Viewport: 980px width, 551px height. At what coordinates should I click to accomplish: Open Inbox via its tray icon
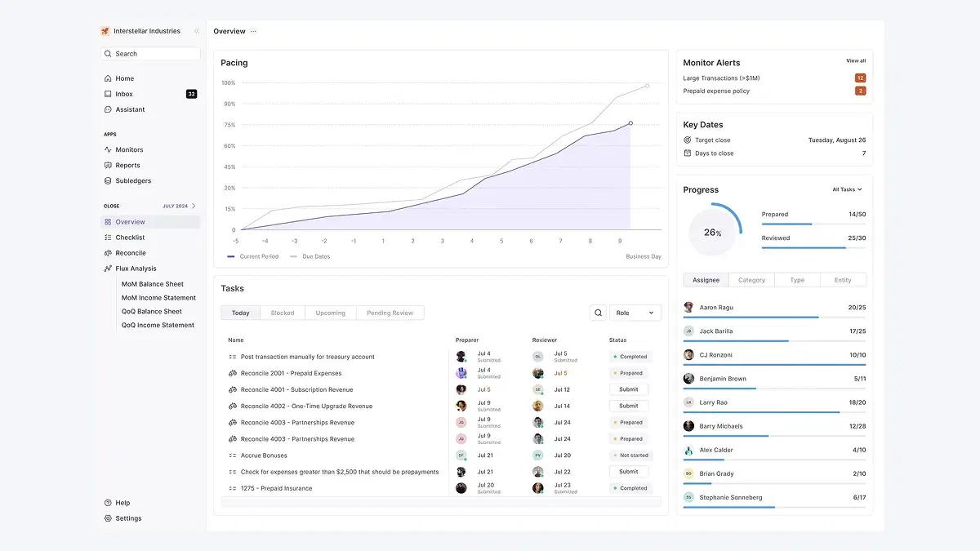(x=108, y=94)
